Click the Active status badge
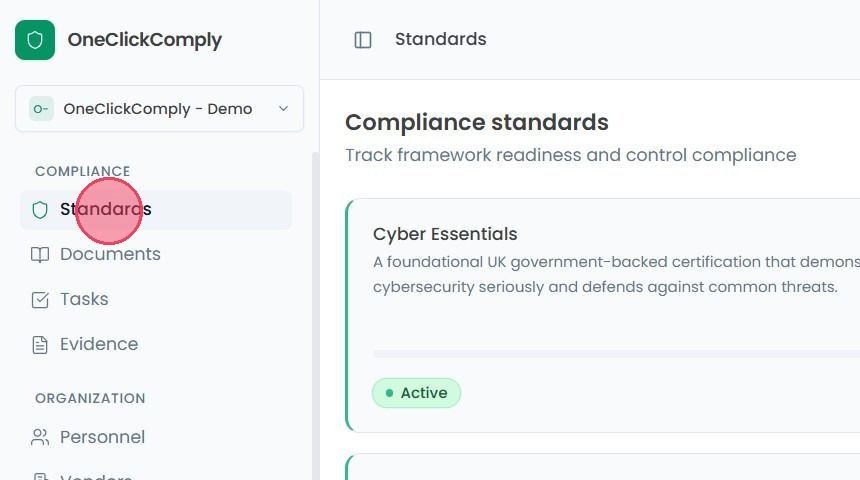 (x=416, y=393)
